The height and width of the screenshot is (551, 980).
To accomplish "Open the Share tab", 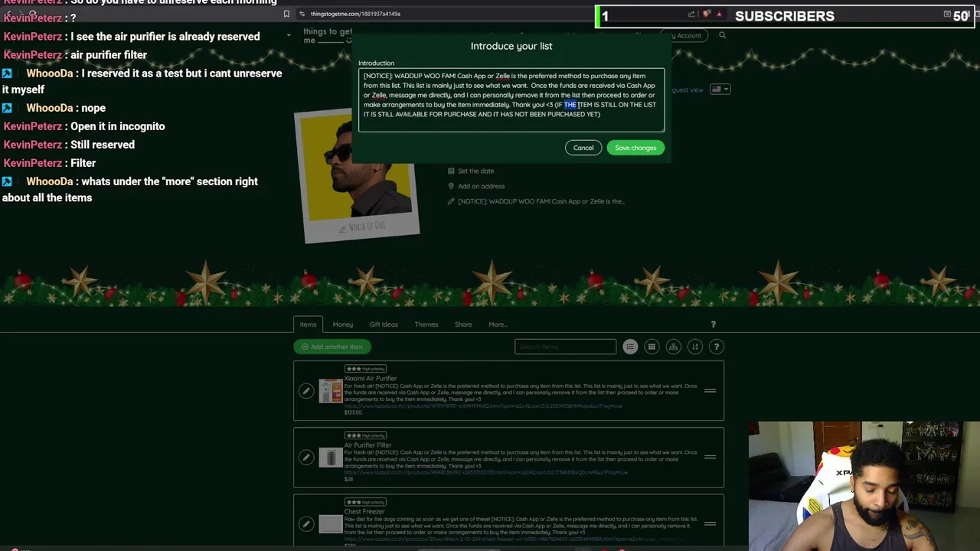I will [463, 324].
